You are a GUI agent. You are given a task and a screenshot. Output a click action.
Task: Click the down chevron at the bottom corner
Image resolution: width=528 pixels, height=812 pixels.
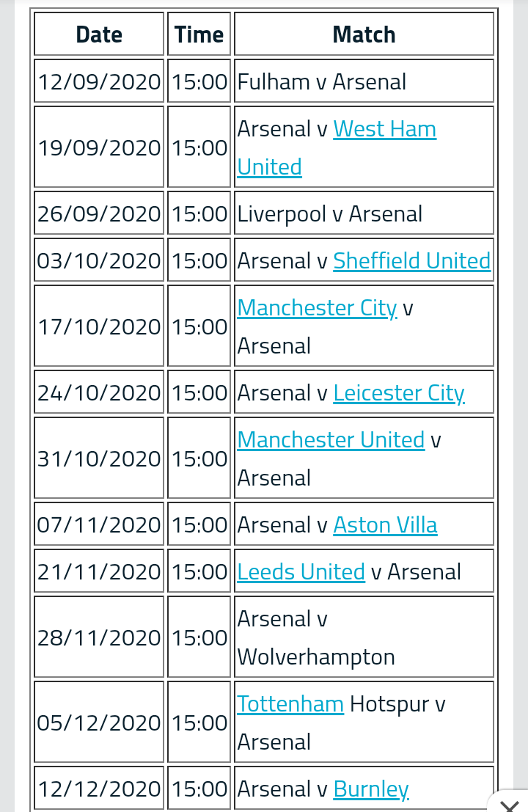[x=508, y=805]
